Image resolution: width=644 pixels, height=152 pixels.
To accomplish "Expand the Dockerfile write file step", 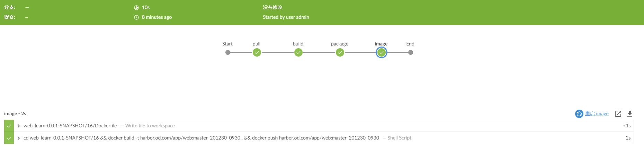I will click(x=19, y=126).
